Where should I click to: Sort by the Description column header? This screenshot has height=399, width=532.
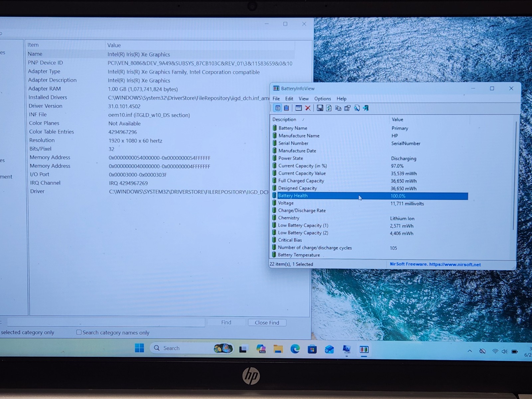330,119
